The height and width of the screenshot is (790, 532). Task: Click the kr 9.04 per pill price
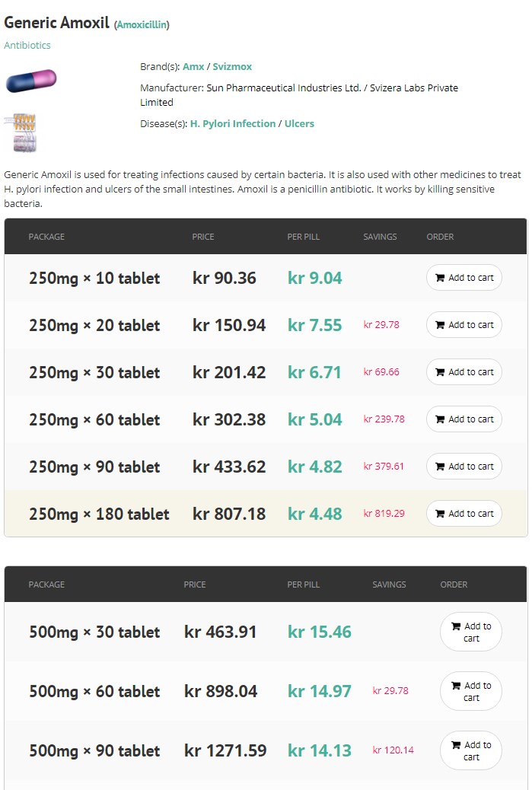pyautogui.click(x=315, y=278)
